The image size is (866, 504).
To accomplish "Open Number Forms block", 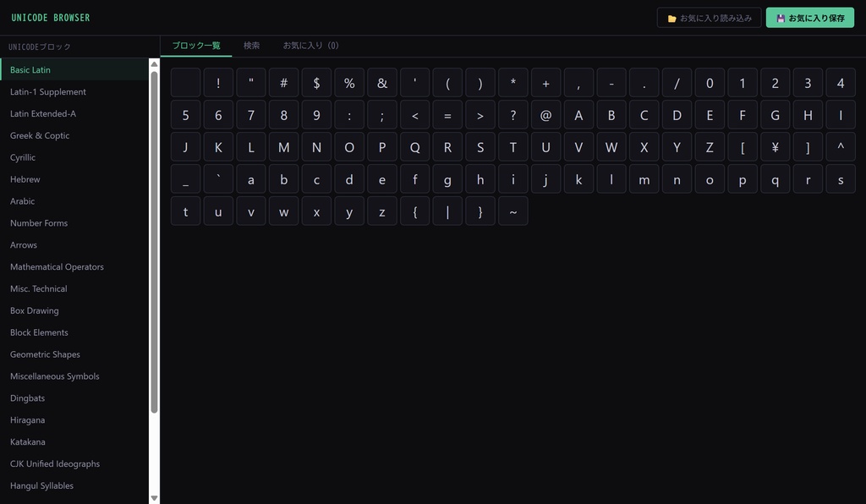I will (74, 223).
